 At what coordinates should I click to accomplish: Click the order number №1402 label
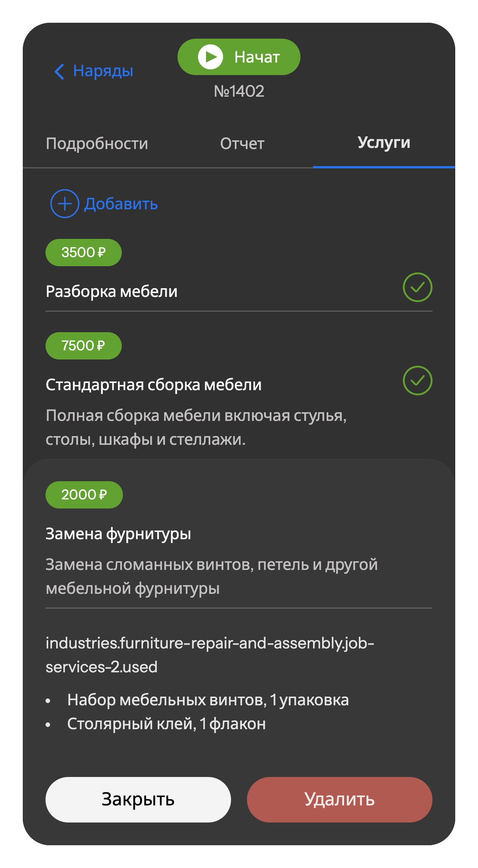pos(239,91)
